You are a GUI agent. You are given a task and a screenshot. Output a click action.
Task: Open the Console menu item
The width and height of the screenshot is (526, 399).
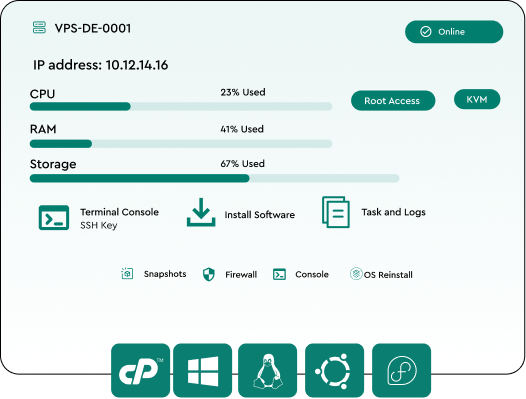point(312,274)
